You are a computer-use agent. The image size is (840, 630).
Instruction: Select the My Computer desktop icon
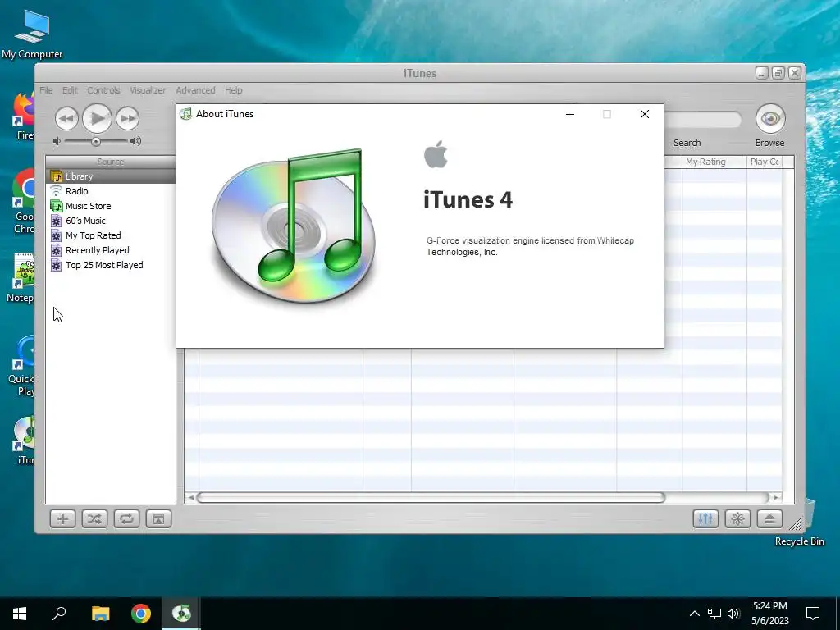click(32, 35)
